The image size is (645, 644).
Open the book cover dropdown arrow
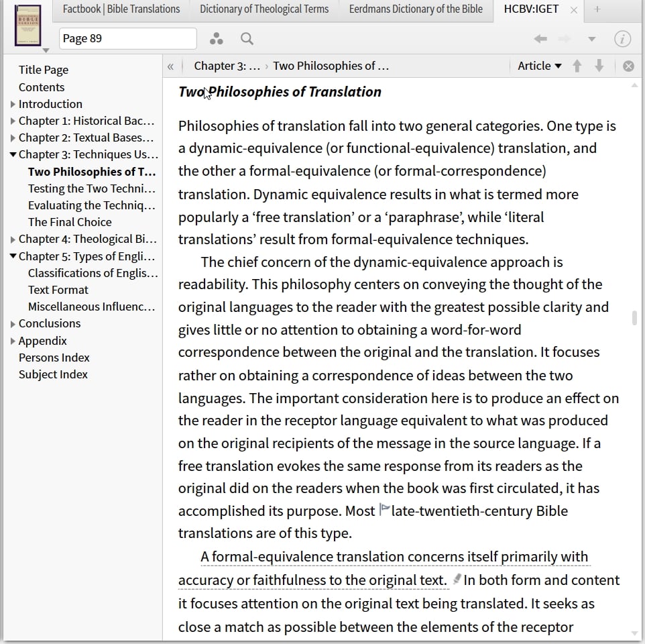coord(46,50)
